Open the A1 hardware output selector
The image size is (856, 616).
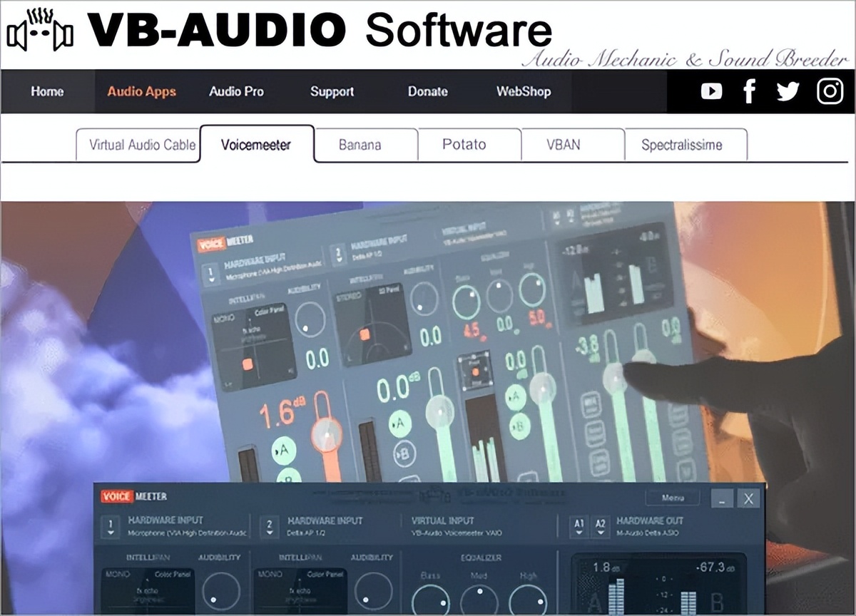point(579,527)
